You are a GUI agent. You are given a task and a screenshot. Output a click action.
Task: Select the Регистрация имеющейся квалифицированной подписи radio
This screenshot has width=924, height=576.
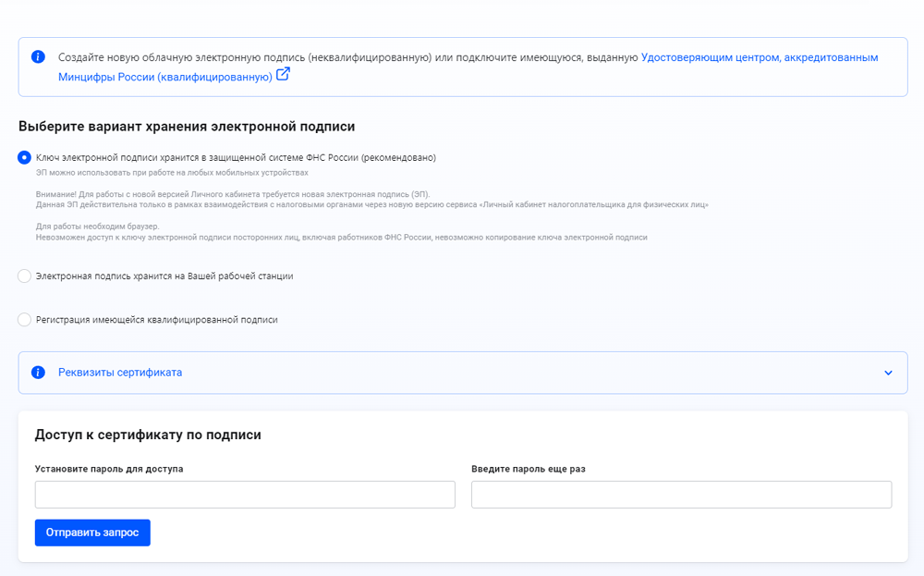tap(24, 320)
